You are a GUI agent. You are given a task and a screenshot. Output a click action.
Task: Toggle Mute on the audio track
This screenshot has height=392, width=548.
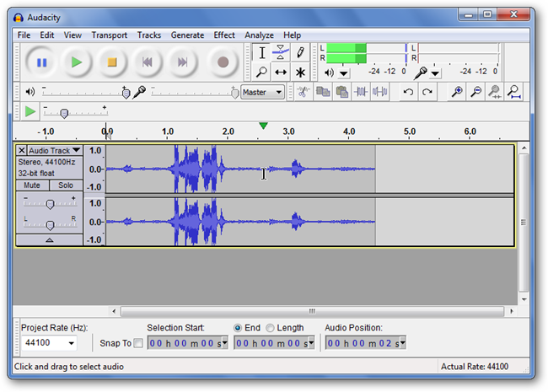point(32,185)
